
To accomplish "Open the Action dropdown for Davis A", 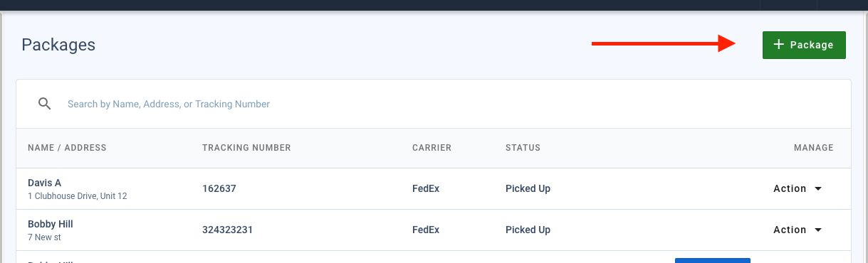I will (x=798, y=189).
